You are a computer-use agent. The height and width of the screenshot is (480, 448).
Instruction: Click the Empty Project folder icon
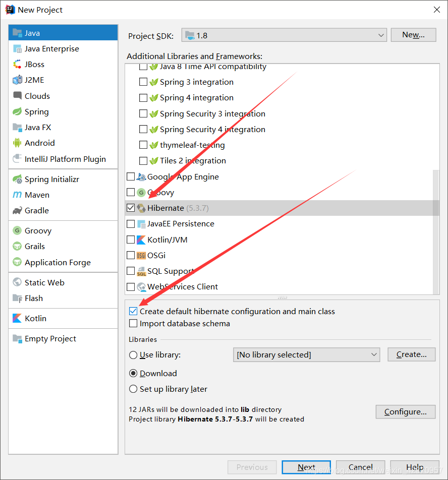(17, 339)
